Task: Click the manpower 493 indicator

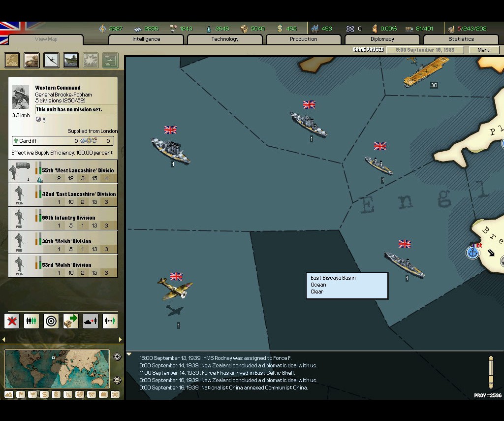Action: point(322,29)
